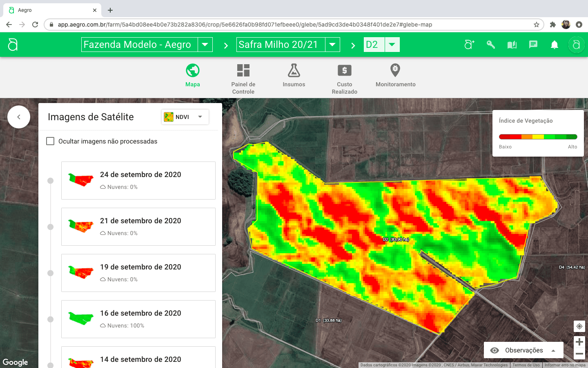
Task: Open the book guide icon in header
Action: pos(512,45)
